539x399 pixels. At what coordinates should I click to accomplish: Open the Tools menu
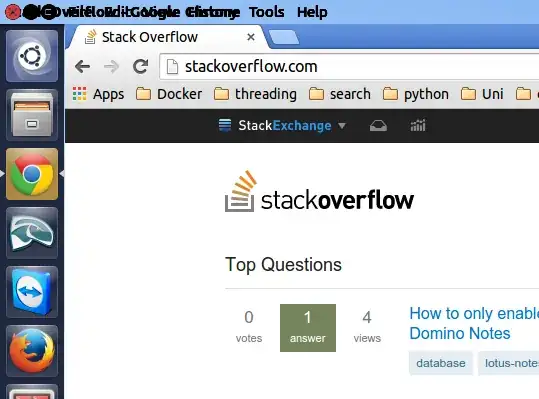pos(267,12)
